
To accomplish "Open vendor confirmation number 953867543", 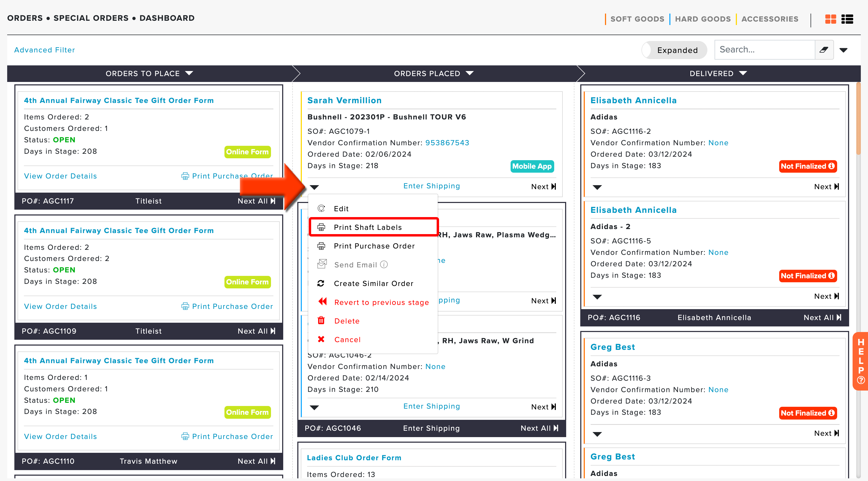I will [x=447, y=143].
